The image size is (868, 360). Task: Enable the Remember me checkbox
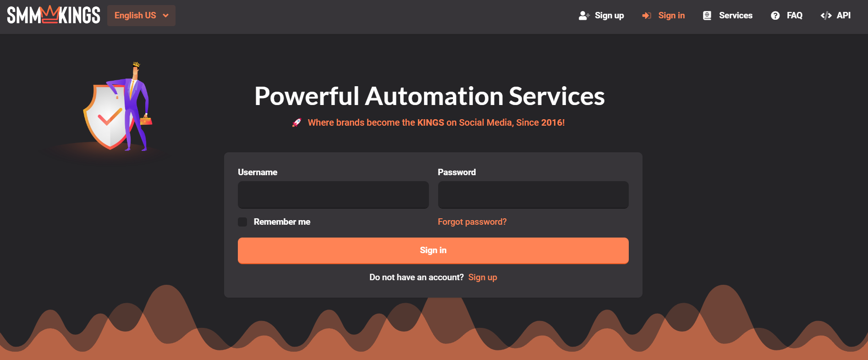(x=242, y=222)
